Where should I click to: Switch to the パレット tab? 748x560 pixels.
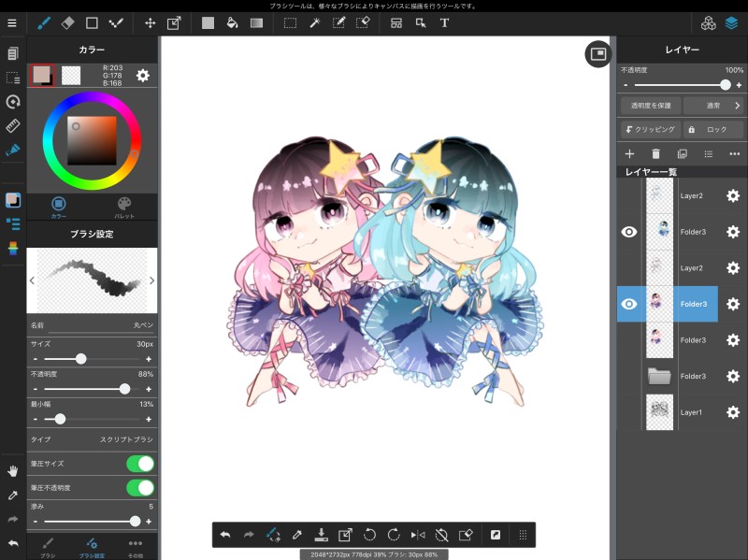tap(124, 208)
